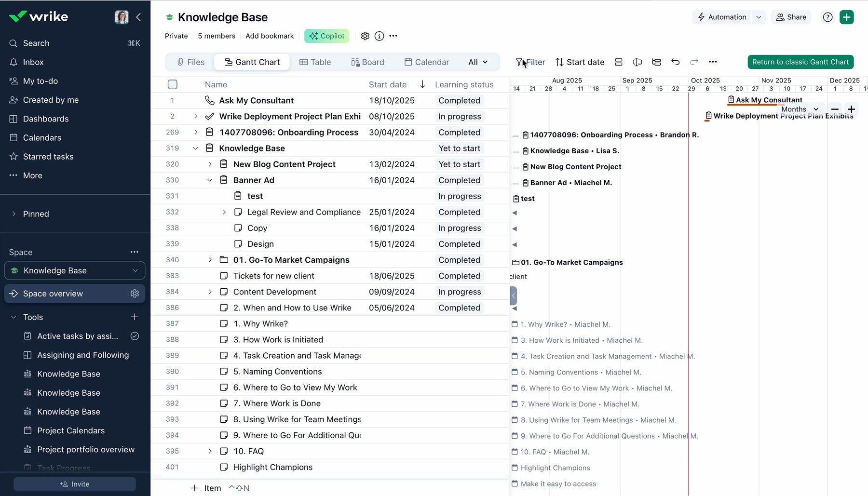Expand the Legal Review and Compliance task

224,212
